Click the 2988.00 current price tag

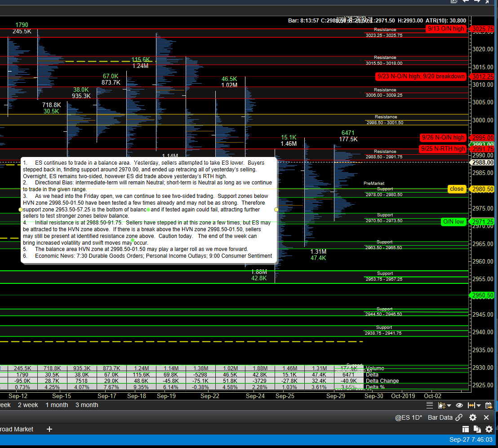[x=483, y=162]
